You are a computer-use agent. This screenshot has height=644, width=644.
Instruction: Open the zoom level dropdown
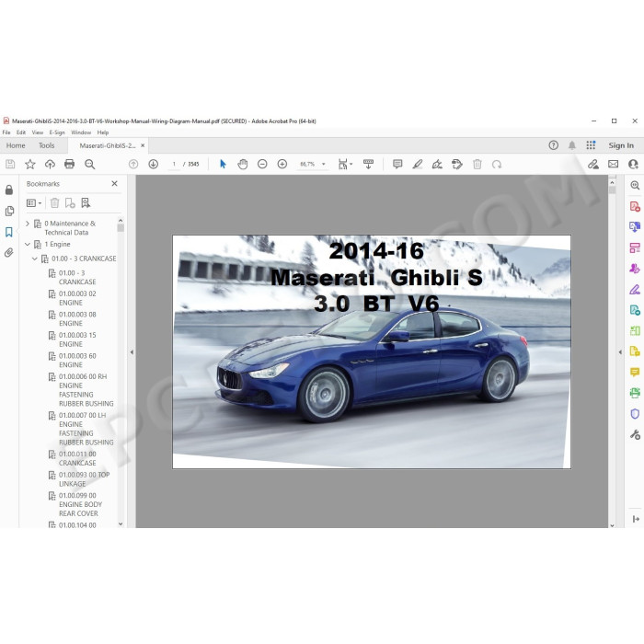pyautogui.click(x=324, y=165)
